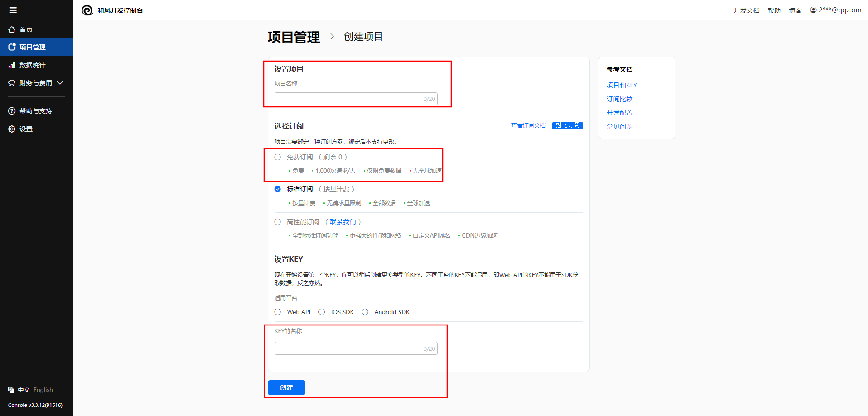The height and width of the screenshot is (416, 868).
Task: Click the language globe icon near 中文
Action: (x=11, y=389)
